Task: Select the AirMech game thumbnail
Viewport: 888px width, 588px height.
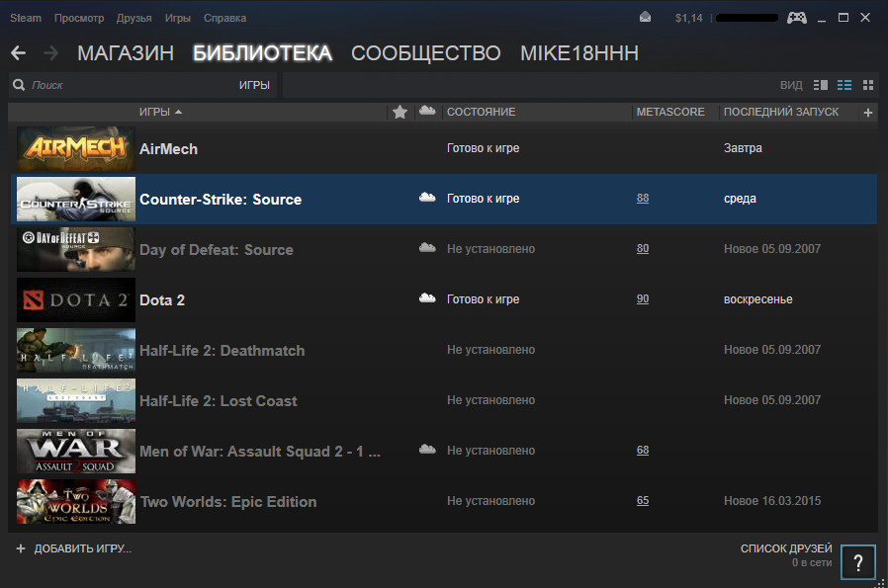Action: pyautogui.click(x=76, y=149)
